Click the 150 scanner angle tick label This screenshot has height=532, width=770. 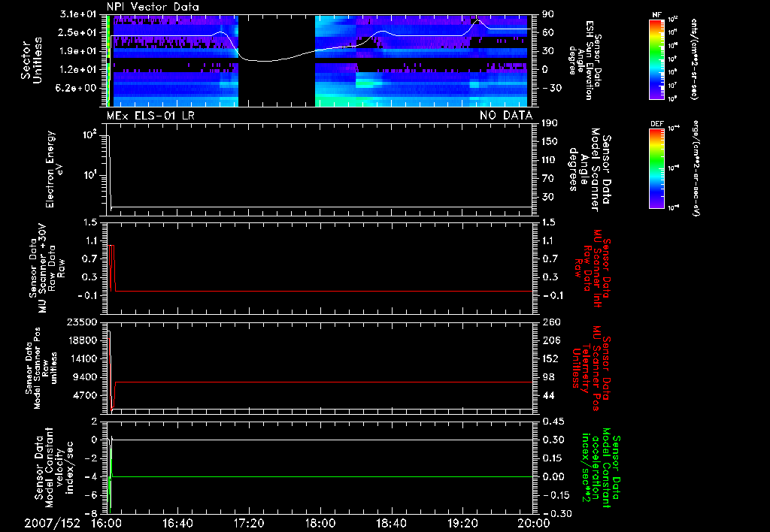(x=550, y=141)
